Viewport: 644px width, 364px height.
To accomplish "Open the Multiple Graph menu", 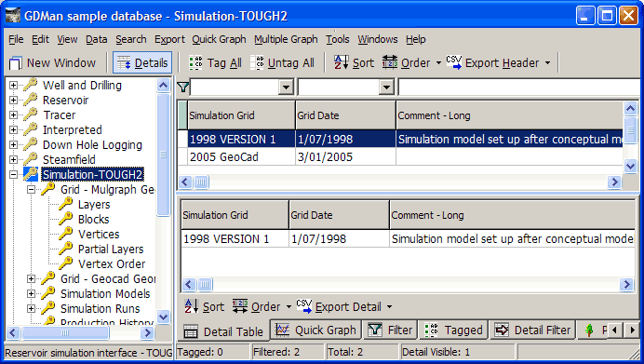I will click(x=286, y=39).
